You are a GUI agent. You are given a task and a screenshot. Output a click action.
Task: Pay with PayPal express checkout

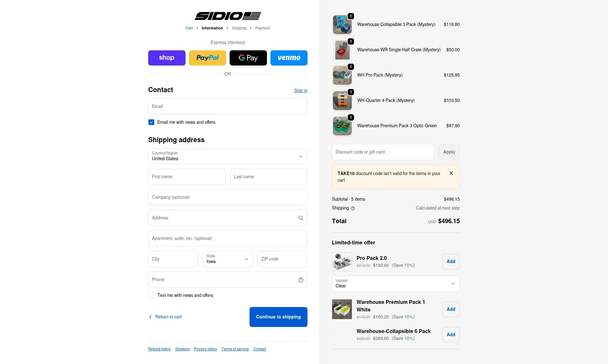pos(207,58)
